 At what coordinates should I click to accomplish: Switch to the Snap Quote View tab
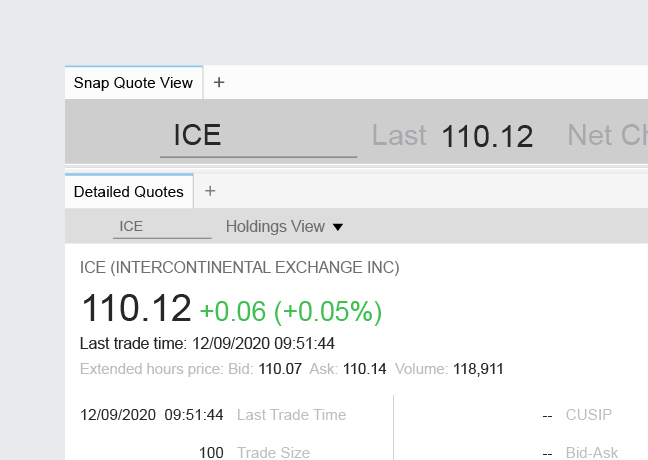[133, 83]
